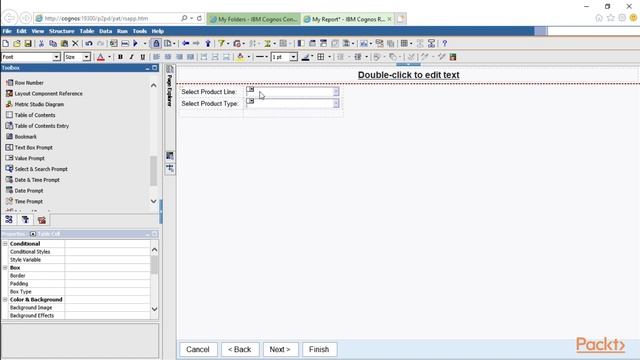640x360 pixels.
Task: Click the < Back button
Action: tap(240, 349)
